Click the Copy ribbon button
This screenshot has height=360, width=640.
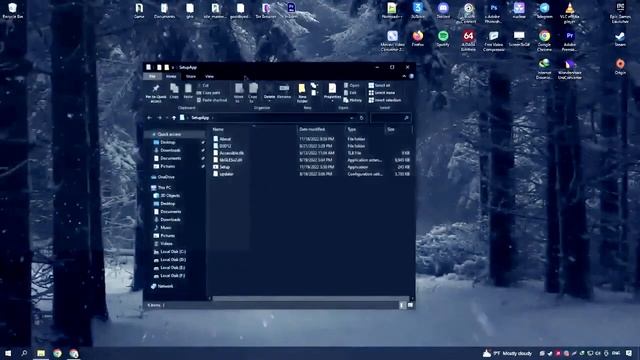tap(174, 91)
